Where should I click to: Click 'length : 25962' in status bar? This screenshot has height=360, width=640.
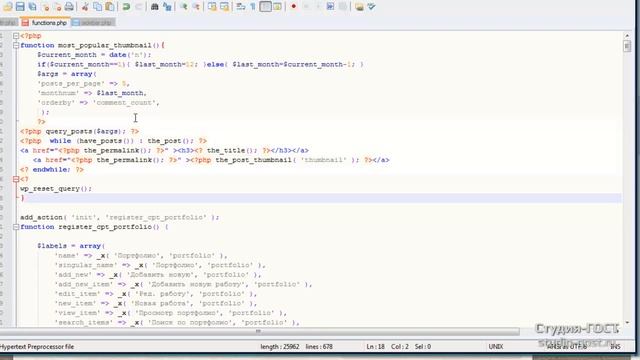pyautogui.click(x=280, y=347)
